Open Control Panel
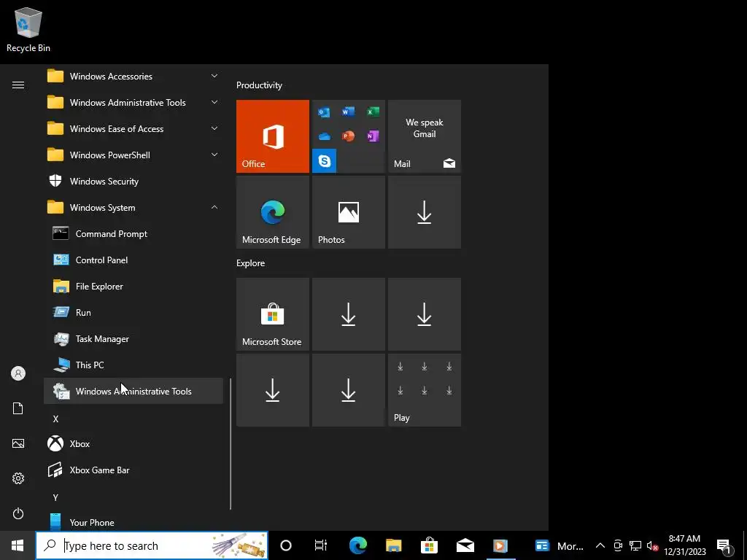Viewport: 747px width, 560px height. (x=133, y=260)
